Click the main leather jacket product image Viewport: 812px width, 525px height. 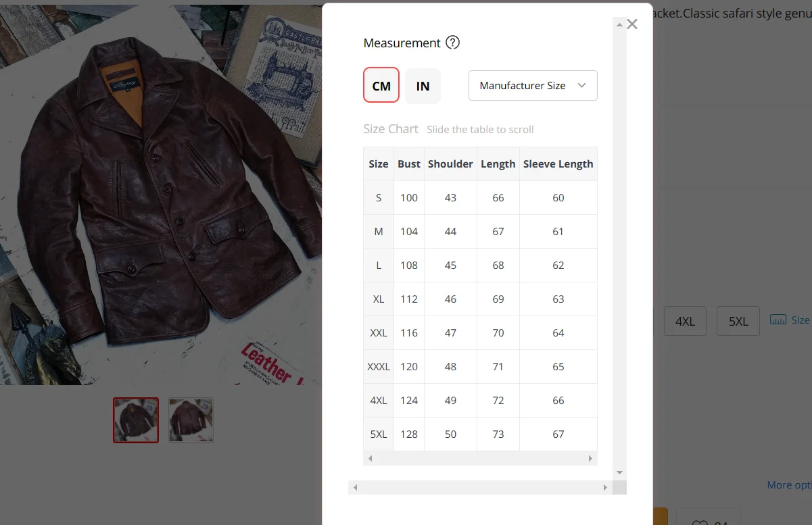coord(161,196)
